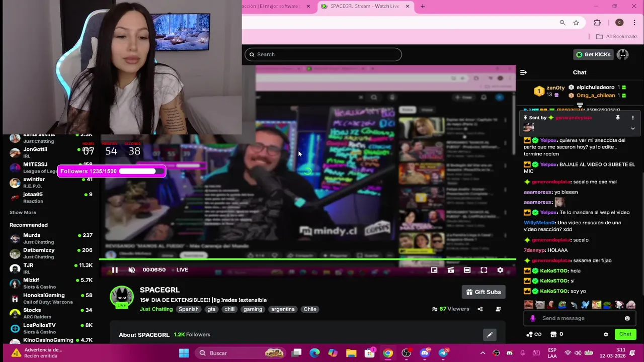
Task: Open chat settings gear
Action: pyautogui.click(x=606, y=334)
